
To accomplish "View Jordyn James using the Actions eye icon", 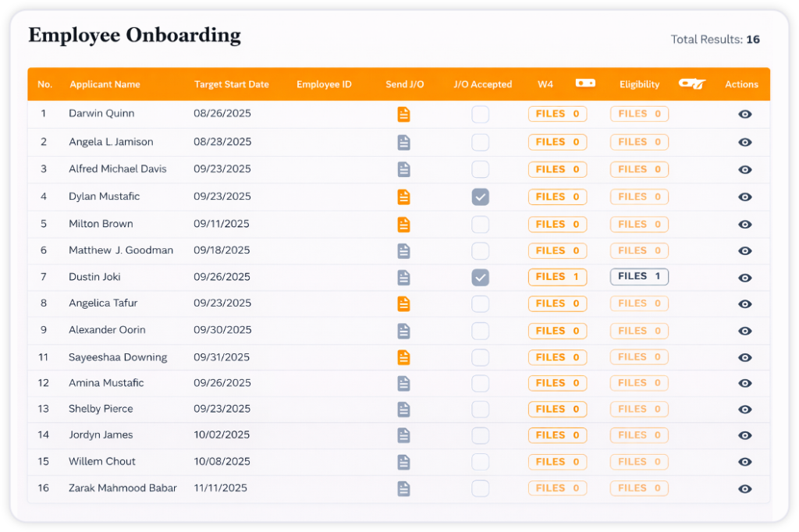I will [x=744, y=434].
